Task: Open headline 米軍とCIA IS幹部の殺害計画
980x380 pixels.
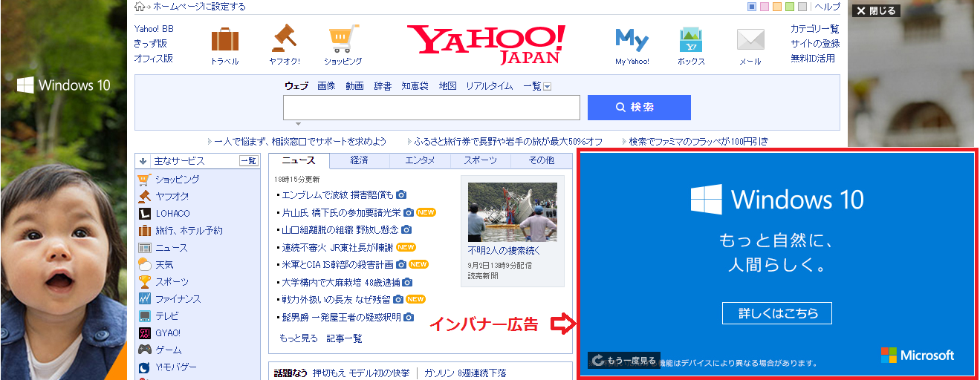Action: tap(337, 264)
